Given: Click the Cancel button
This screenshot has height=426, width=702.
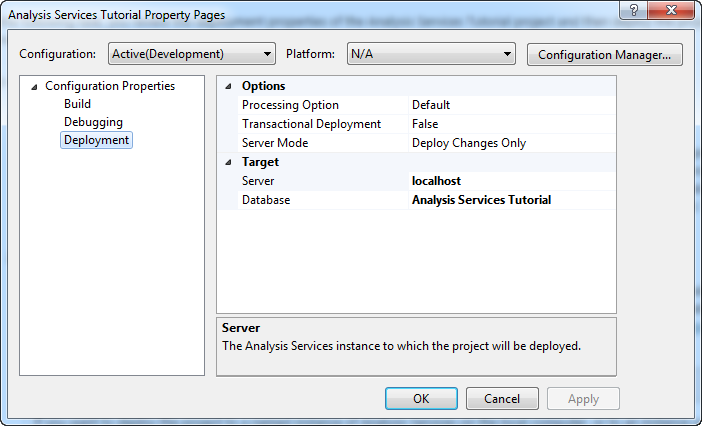Looking at the screenshot, I should (502, 399).
